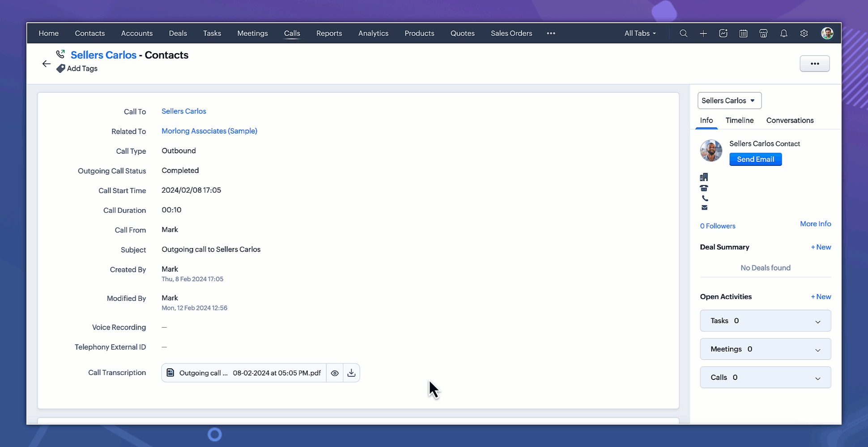Open the calendar icon in top bar

743,34
